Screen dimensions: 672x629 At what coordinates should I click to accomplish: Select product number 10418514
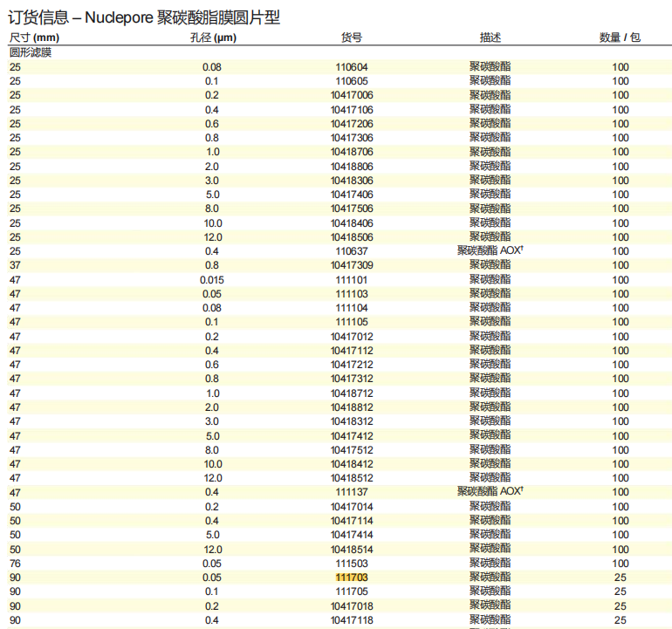[352, 550]
